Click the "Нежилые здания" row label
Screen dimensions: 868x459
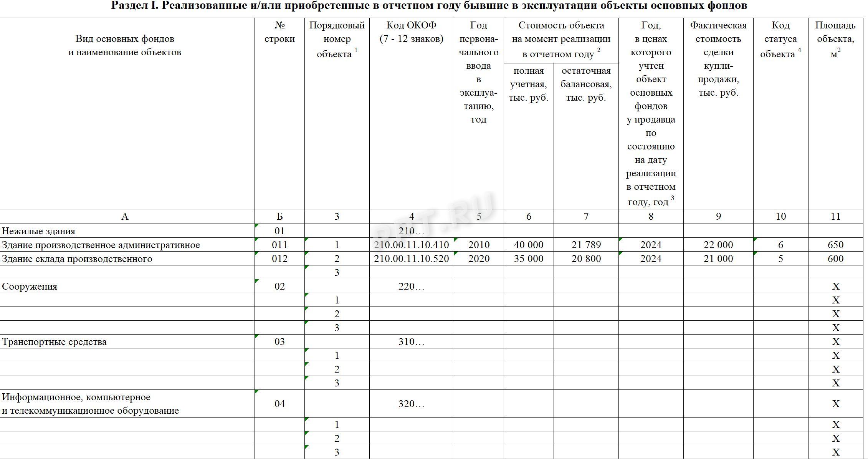tap(38, 231)
